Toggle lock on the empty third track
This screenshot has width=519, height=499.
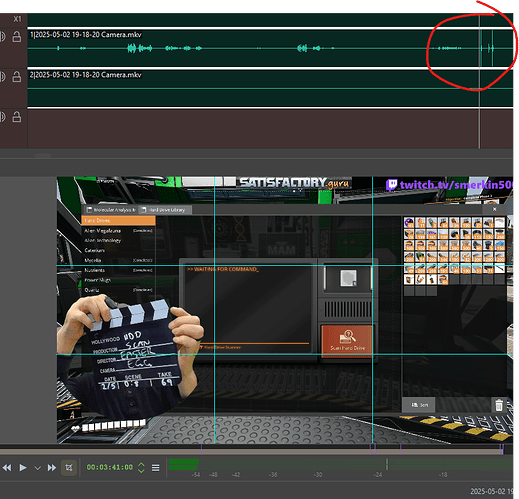[x=17, y=117]
